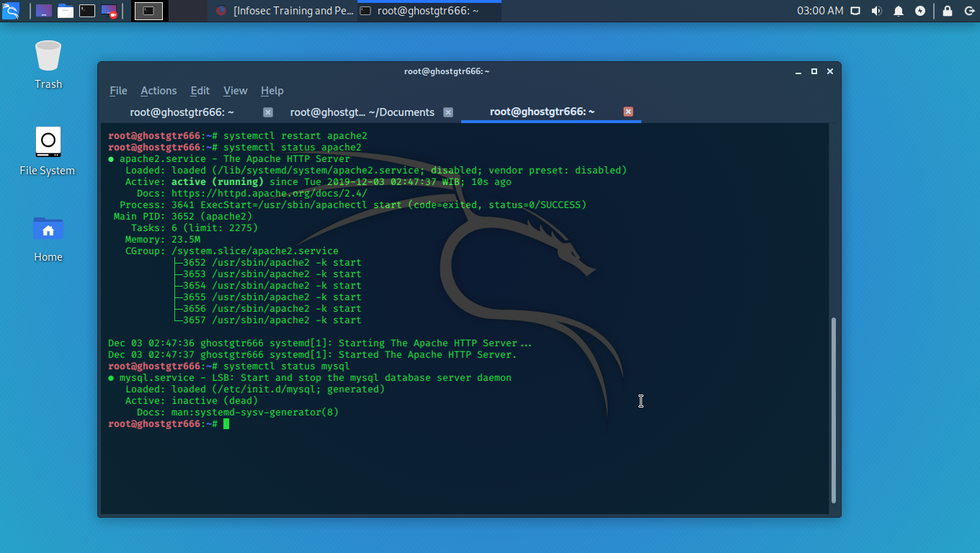Maximize the terminal window
Viewport: 980px width, 553px height.
pyautogui.click(x=814, y=71)
